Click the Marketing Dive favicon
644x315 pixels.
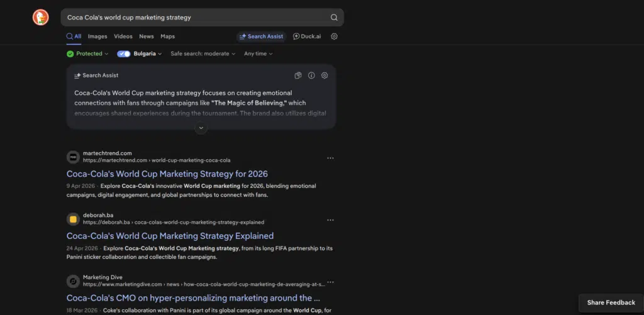click(73, 281)
